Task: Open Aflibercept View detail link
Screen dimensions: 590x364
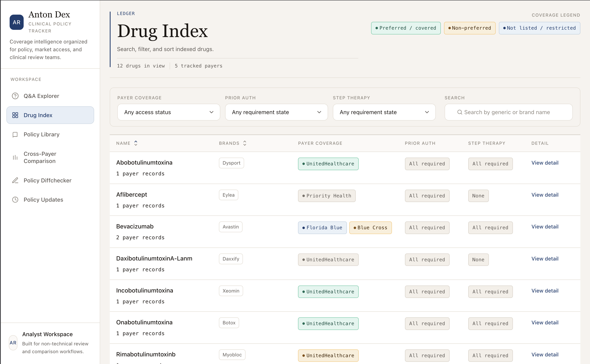Action: coord(545,195)
